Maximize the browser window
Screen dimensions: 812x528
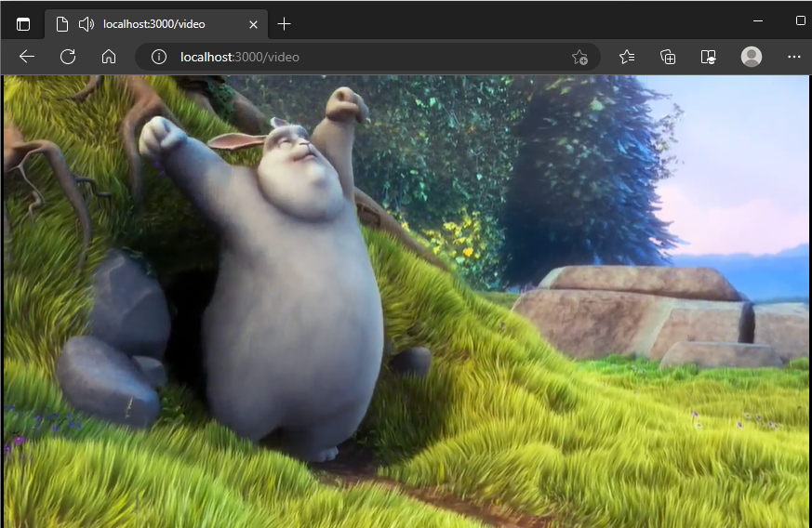coord(800,20)
